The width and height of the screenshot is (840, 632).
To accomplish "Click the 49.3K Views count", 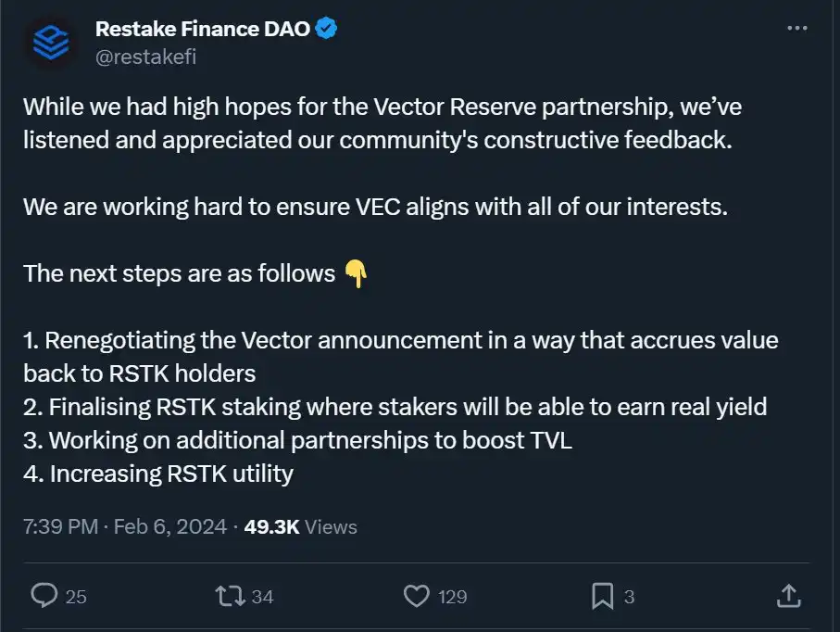I will (301, 527).
